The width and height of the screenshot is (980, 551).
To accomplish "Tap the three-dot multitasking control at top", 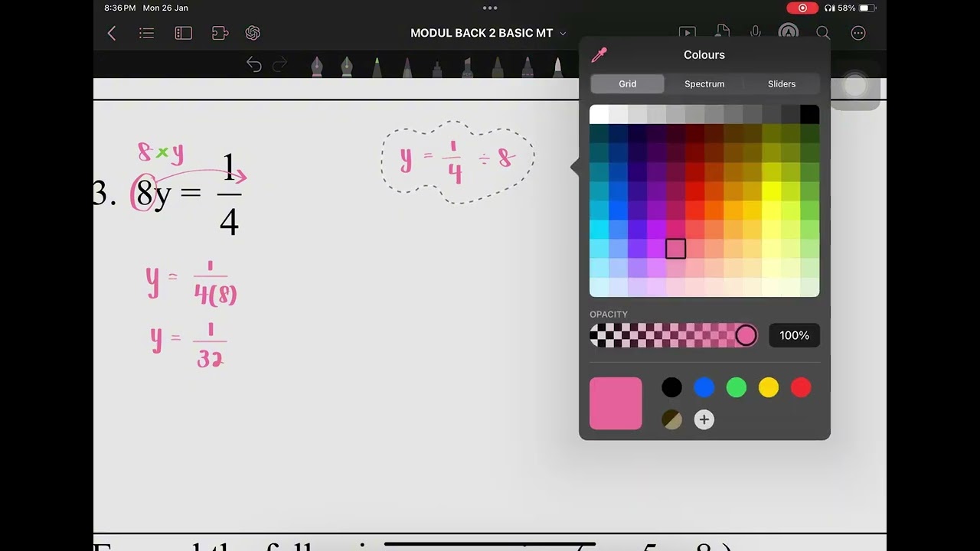I will [x=490, y=8].
